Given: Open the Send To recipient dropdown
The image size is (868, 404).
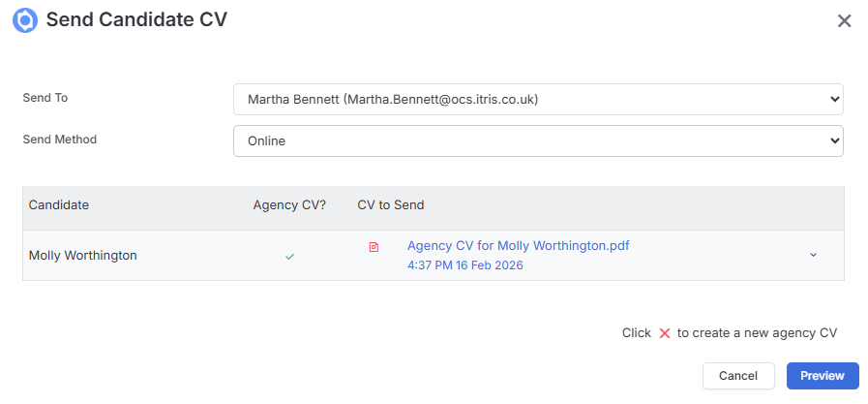Looking at the screenshot, I should point(538,99).
